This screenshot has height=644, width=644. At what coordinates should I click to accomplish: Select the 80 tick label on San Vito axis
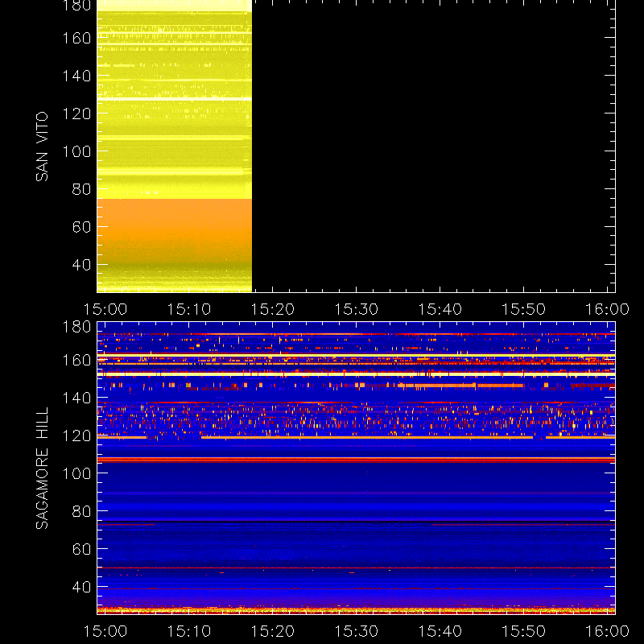coord(81,189)
